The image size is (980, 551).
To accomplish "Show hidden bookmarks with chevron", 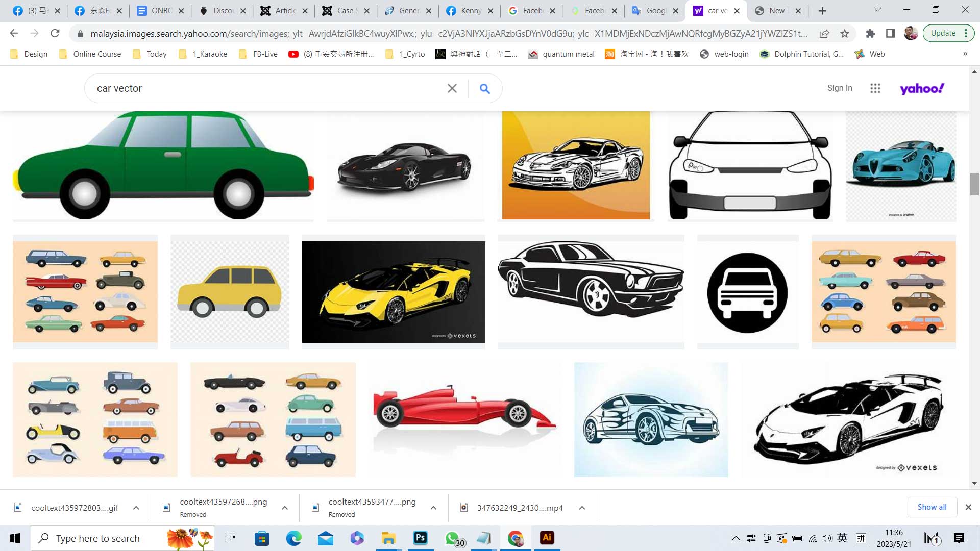I will (965, 54).
